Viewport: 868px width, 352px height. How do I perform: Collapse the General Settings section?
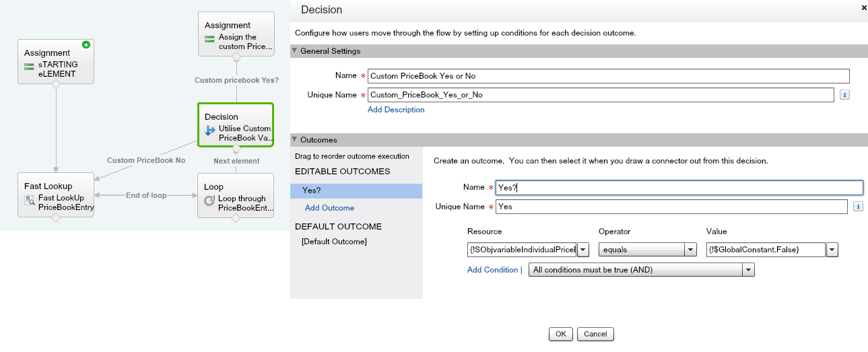pyautogui.click(x=294, y=51)
